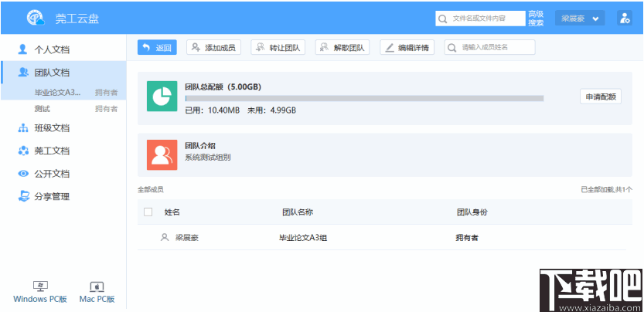Click the 毕业论文A3组 team name cell
Screen dimensions: 644x312
click(303, 237)
